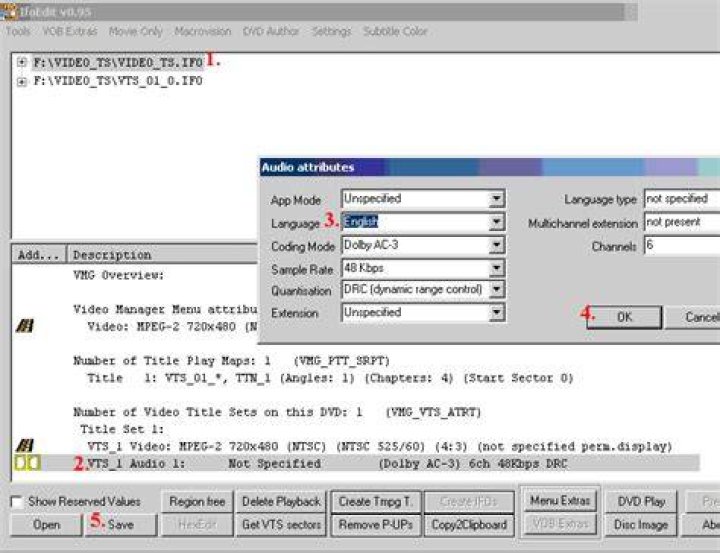
Task: Open the Extension dropdown
Action: click(496, 313)
